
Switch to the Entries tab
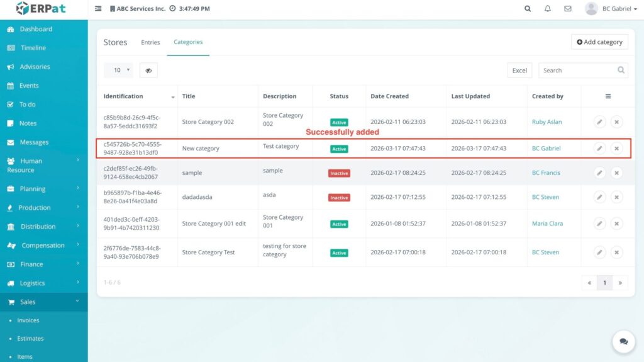(x=150, y=42)
